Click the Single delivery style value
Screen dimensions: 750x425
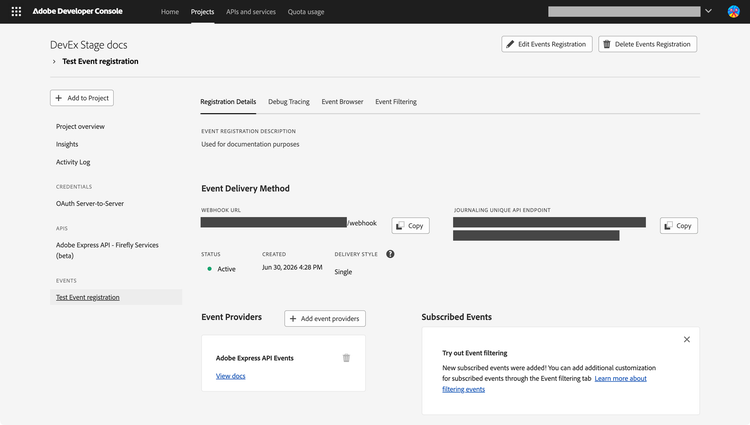(x=343, y=272)
